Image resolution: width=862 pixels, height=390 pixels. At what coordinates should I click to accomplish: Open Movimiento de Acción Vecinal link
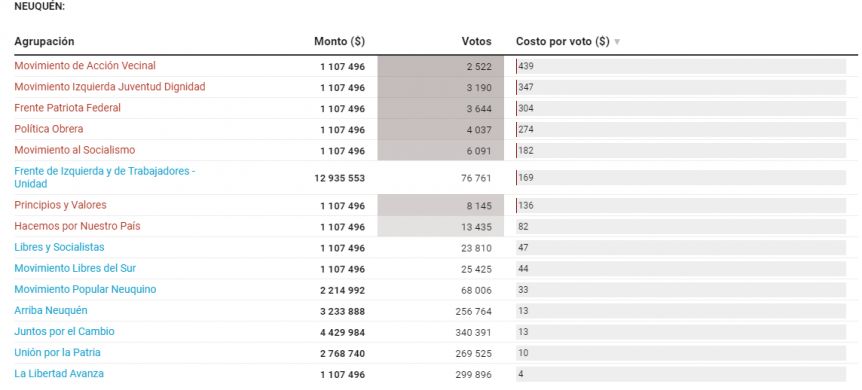pos(85,65)
